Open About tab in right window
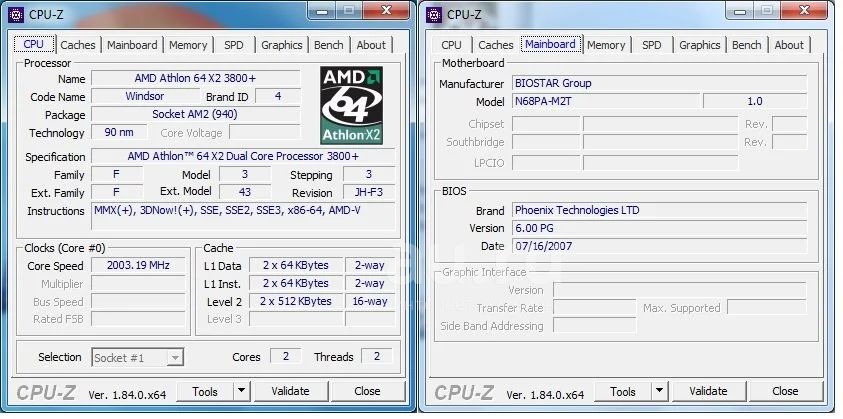The image size is (843, 419). coord(789,45)
